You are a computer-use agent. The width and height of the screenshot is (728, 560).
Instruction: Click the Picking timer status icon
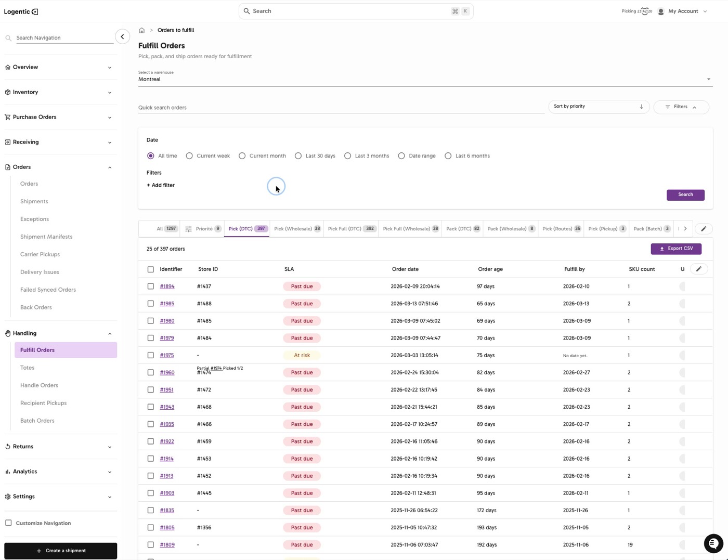tap(645, 11)
